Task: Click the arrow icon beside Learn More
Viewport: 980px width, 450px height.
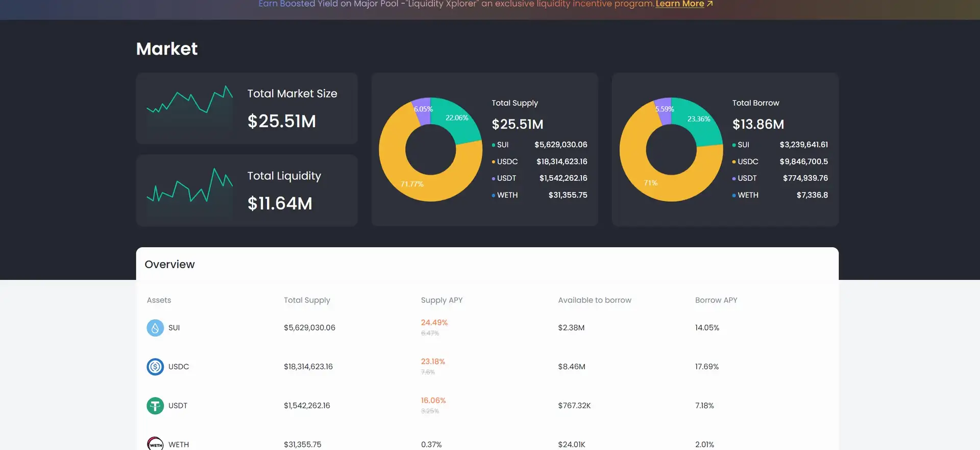Action: click(709, 4)
